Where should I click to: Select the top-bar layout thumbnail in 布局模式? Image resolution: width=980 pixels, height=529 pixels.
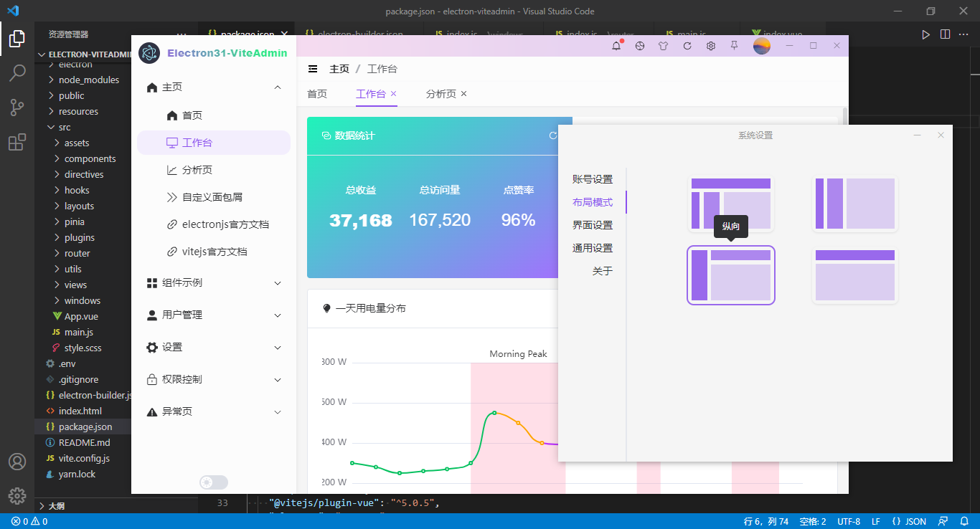click(854, 275)
